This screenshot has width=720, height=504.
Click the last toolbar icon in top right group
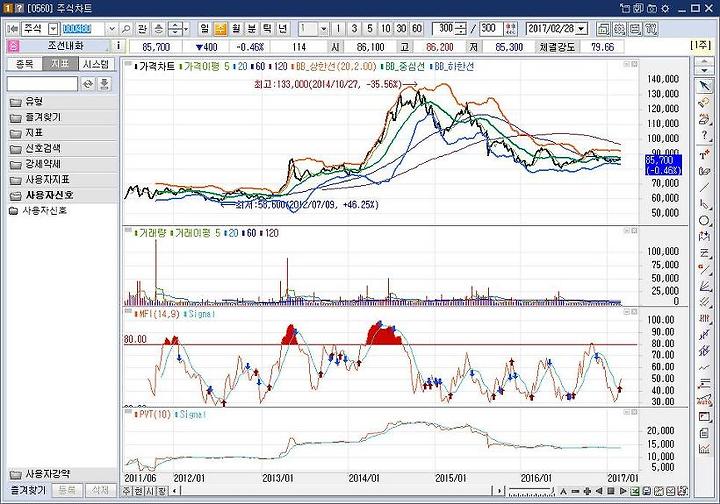point(651,29)
